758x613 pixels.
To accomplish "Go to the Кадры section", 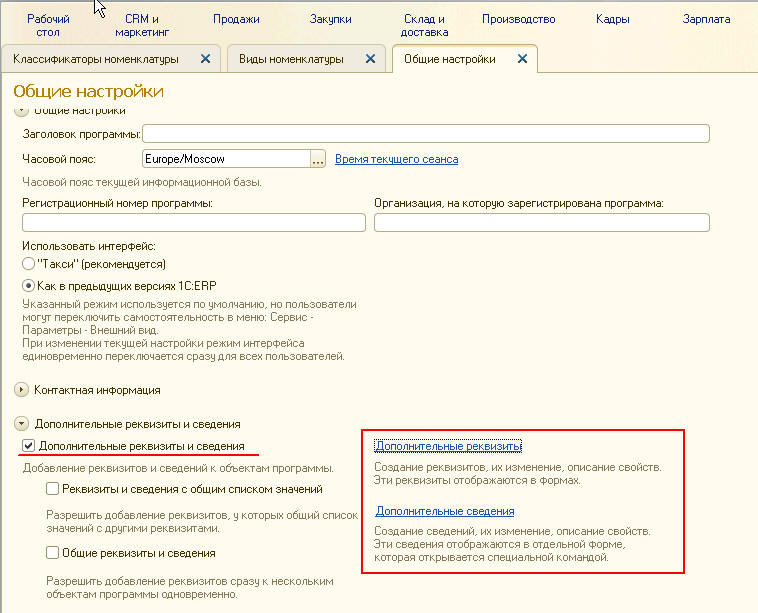I will [x=612, y=19].
